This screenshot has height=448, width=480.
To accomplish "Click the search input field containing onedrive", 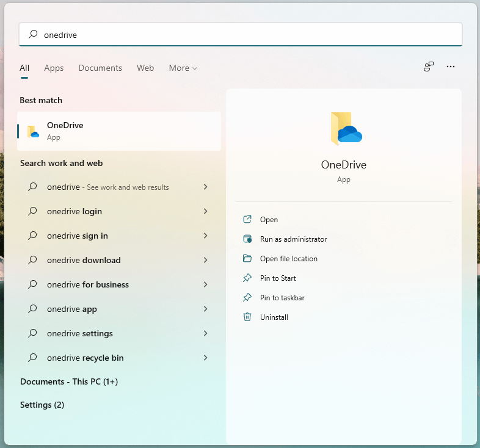I will [241, 34].
